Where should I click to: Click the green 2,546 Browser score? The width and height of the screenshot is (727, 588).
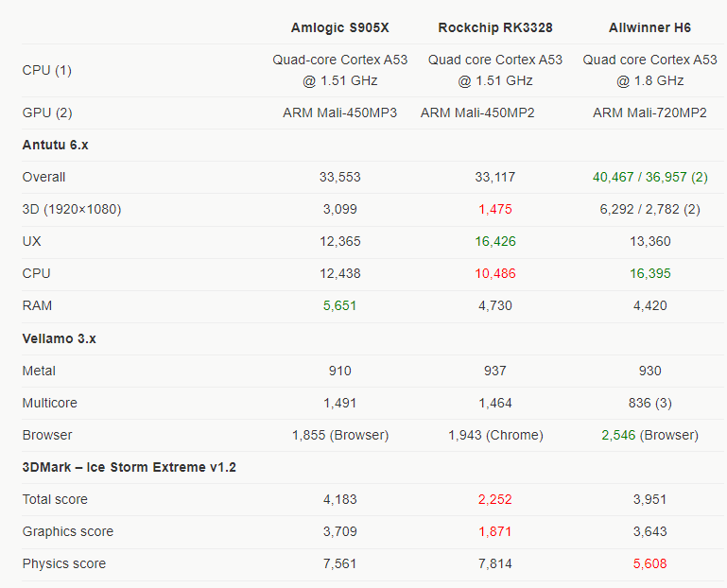point(618,435)
